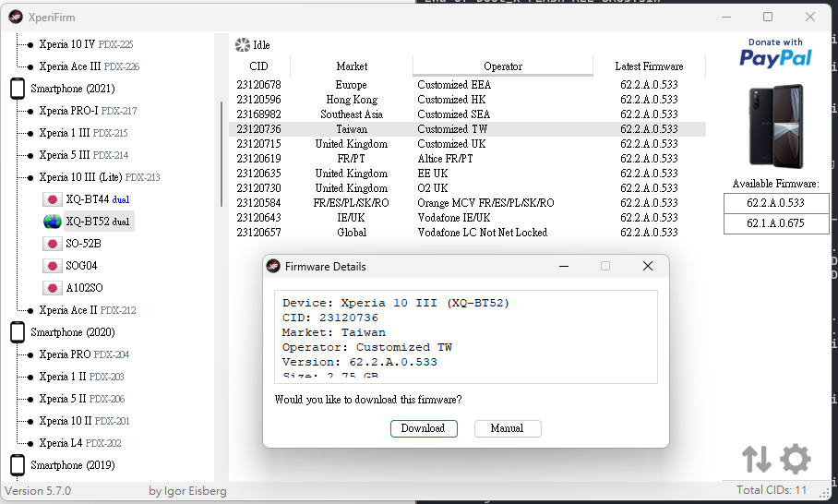
Task: Select the Vodafone IE/UK row
Action: click(x=468, y=218)
